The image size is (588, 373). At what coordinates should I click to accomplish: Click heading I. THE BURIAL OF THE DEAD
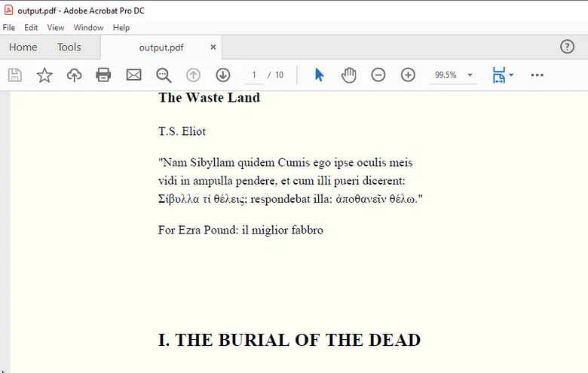click(x=289, y=341)
